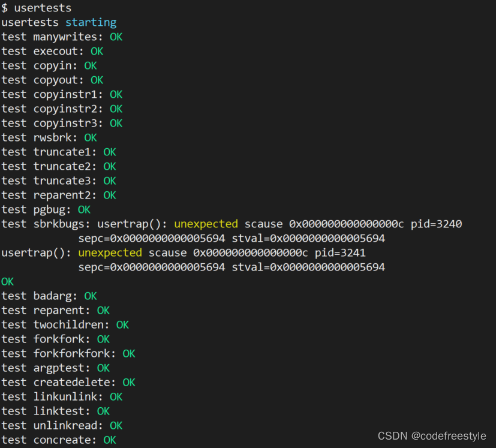
Task: Select the truncate3 OK text
Action: pos(110,181)
